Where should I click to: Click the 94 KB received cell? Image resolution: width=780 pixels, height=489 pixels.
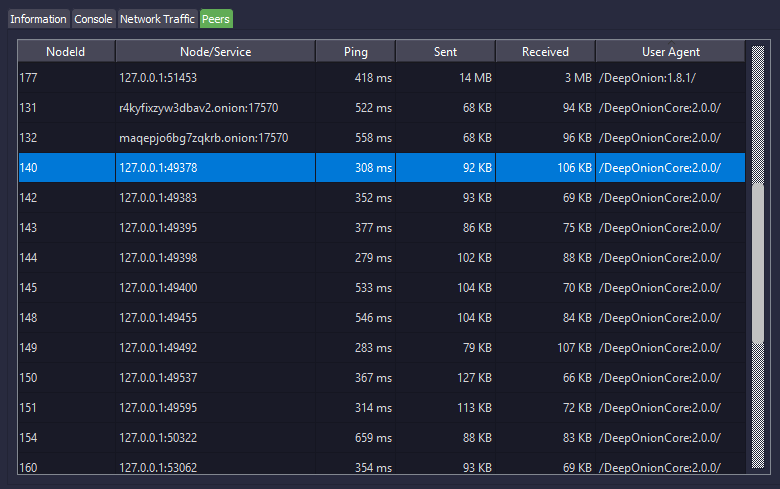click(x=545, y=108)
